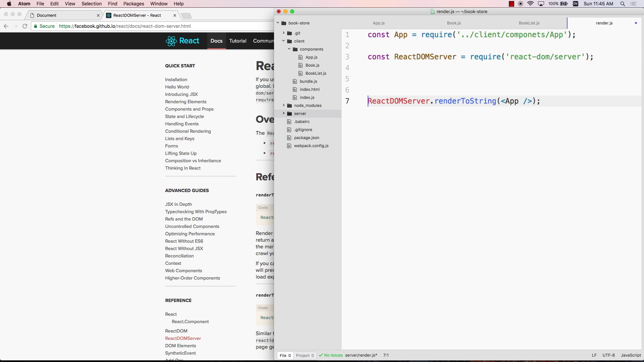The width and height of the screenshot is (644, 362).
Task: Select BookList.js in the tree view
Action: coord(316,73)
